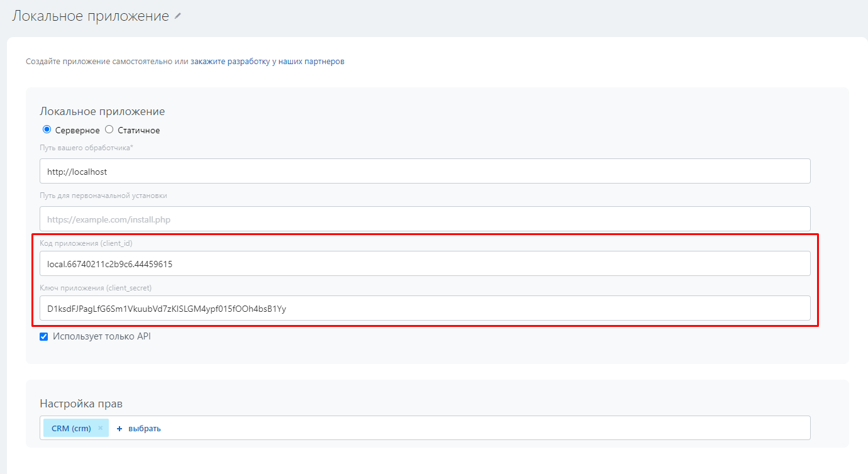Toggle the Использует только API checkbox
The height and width of the screenshot is (474, 868).
tap(44, 336)
